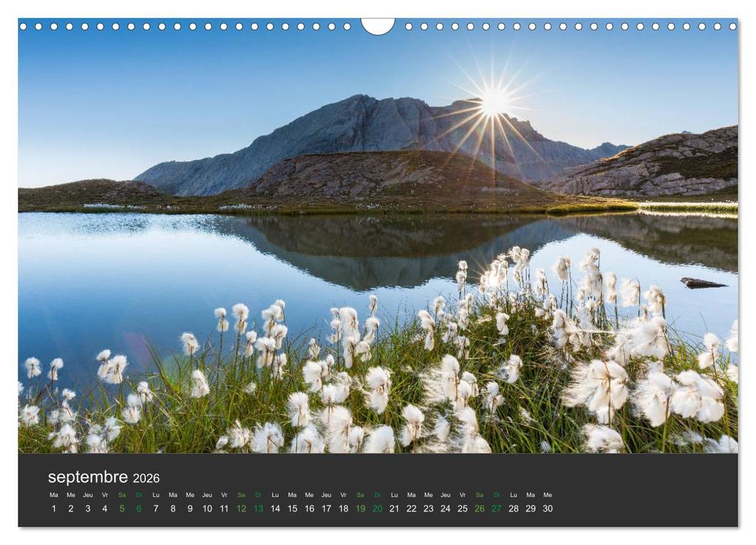Screen dimensions: 756x545
Task: Pick date 10 in the calendar row
Action: (x=207, y=509)
